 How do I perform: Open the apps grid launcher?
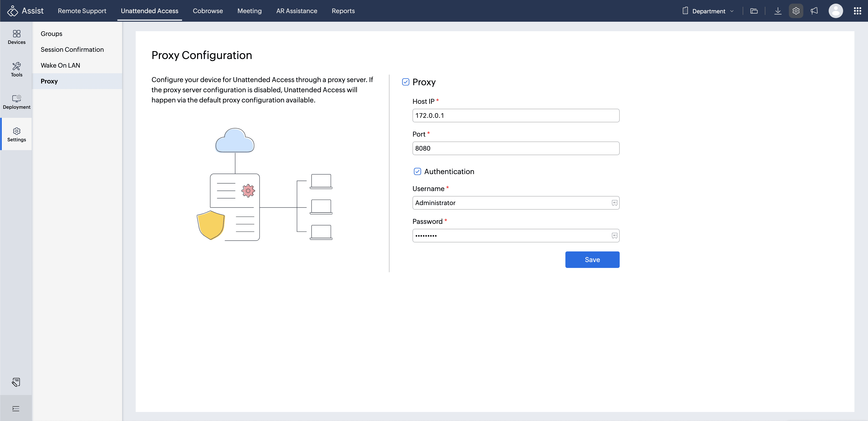(x=857, y=11)
